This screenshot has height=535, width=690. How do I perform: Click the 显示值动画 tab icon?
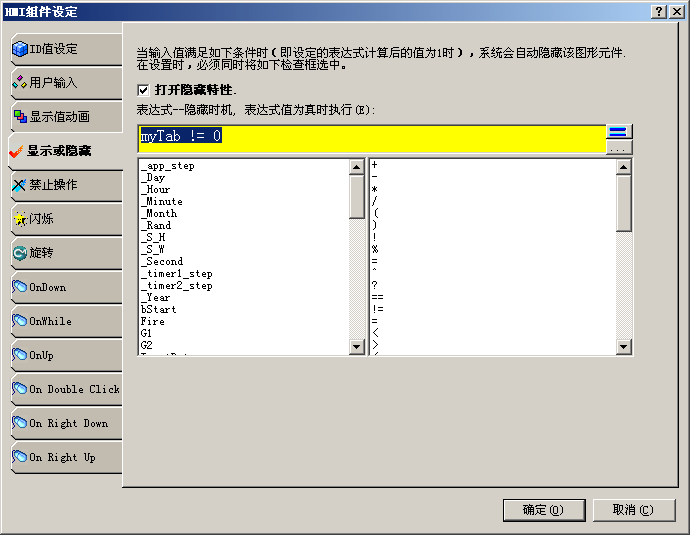click(x=19, y=117)
